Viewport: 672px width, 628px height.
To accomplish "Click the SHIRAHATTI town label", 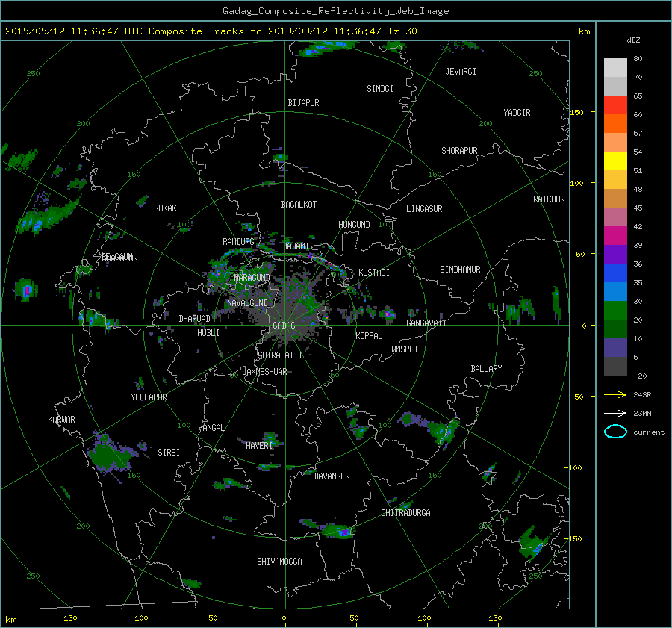I will click(x=280, y=355).
